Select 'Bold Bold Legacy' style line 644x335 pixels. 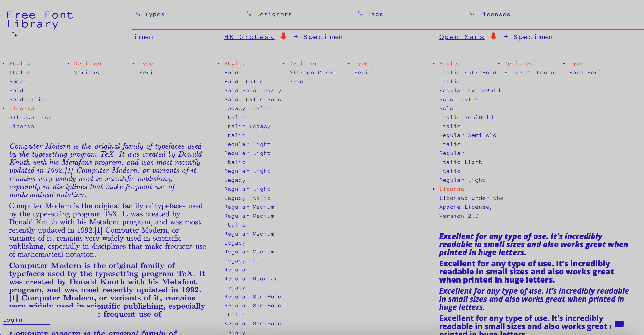[x=253, y=91]
